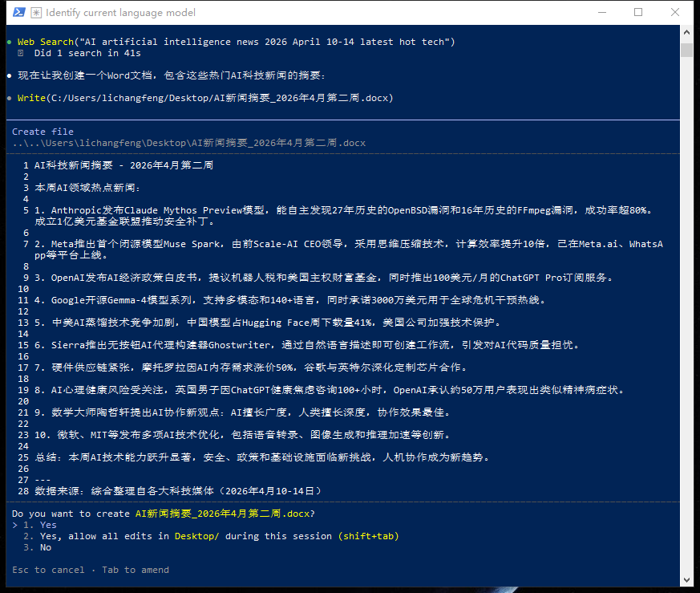Click line 15 about Sierra Ghostwriter

point(307,344)
